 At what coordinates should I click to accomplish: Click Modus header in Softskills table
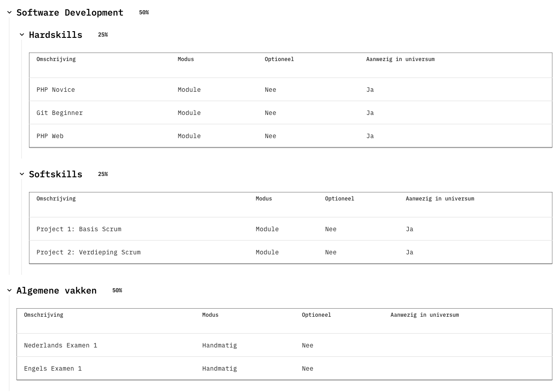pos(264,199)
